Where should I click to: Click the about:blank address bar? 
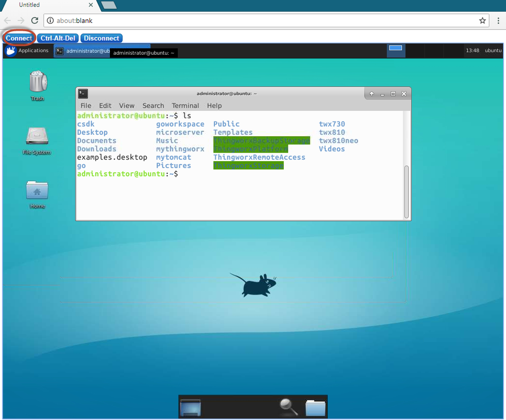coord(266,21)
